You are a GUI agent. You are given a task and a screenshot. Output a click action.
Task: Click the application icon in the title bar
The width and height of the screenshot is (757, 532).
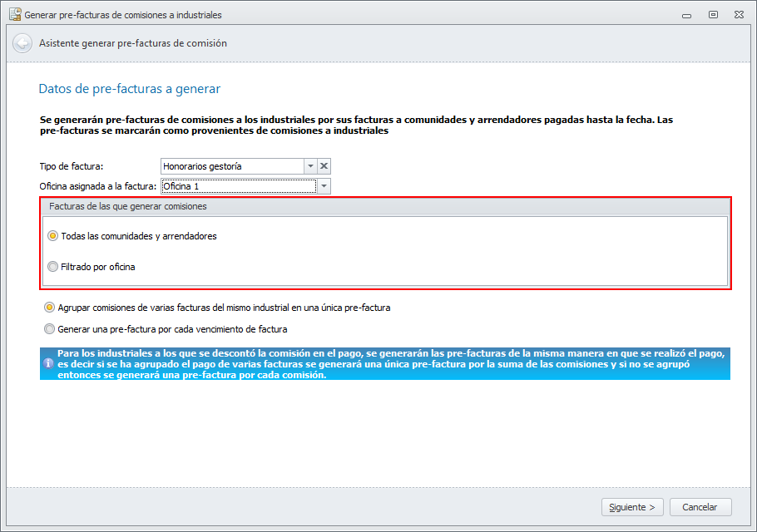(15, 14)
